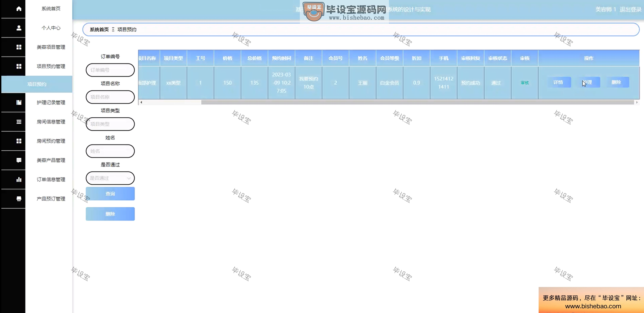Click the 总价格 column header
Viewport: 644px width, 313px height.
254,58
